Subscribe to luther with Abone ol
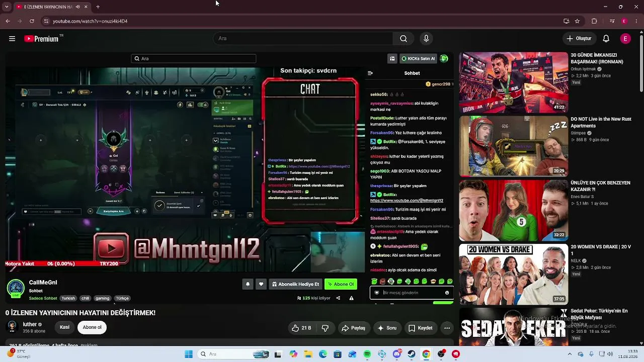 point(92,327)
